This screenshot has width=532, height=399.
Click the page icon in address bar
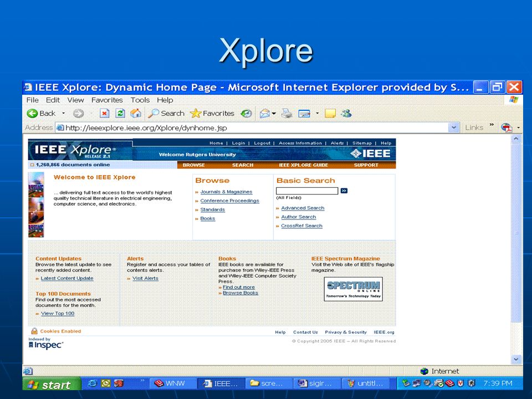pyautogui.click(x=60, y=127)
